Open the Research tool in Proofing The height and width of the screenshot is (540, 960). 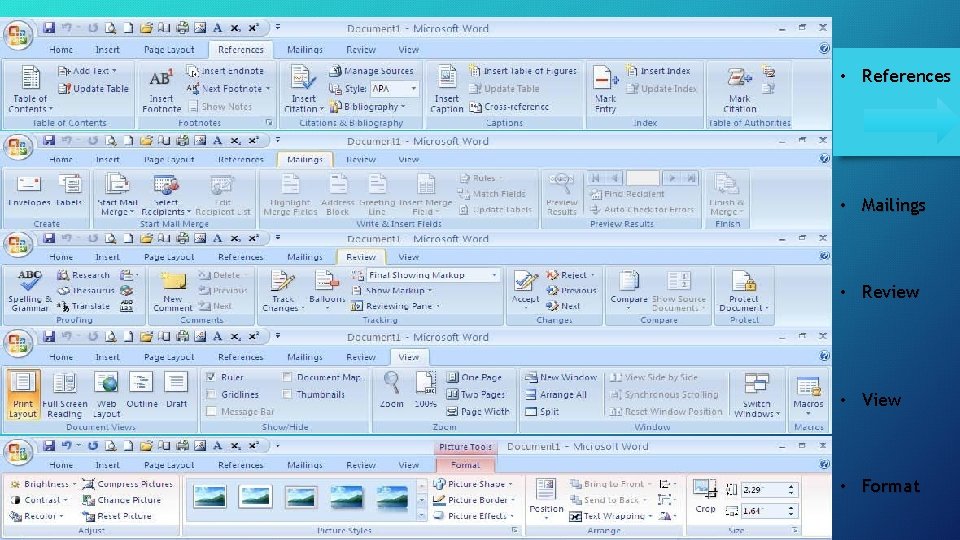[x=83, y=275]
